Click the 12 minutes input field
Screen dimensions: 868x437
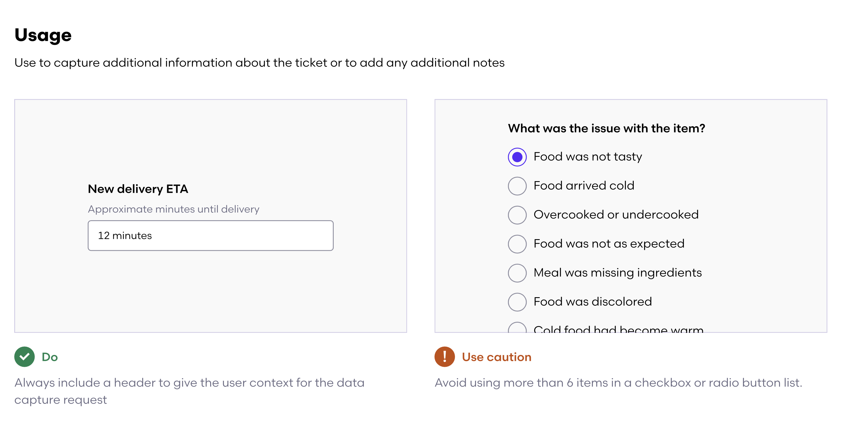coord(210,235)
